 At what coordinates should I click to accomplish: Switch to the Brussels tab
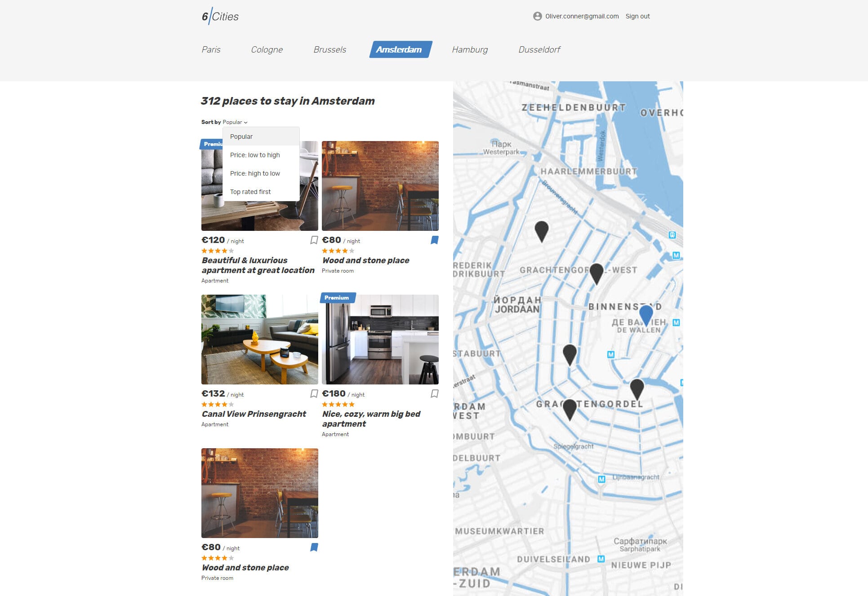[x=329, y=49]
